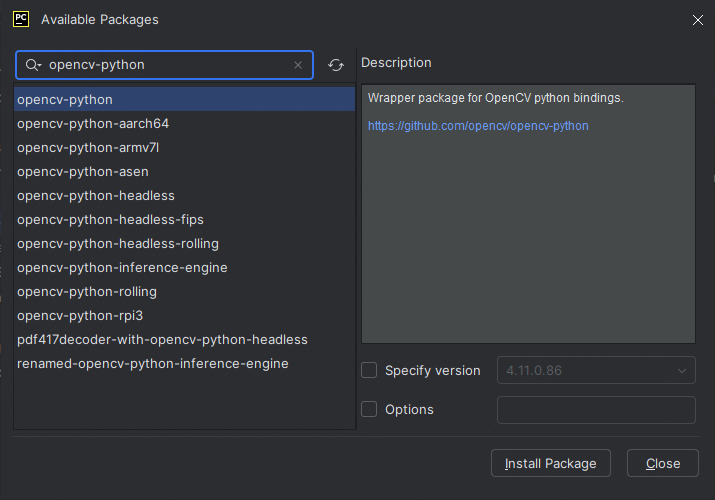Select opencv-python-rpi3 package
715x500 pixels.
coord(184,315)
